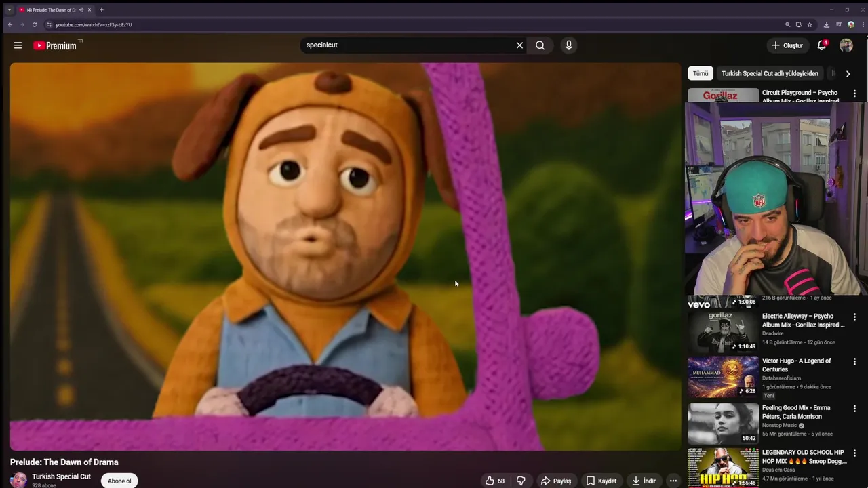Open the browser zoom magnifier icon
Viewport: 868px width, 488px height.
click(x=787, y=24)
